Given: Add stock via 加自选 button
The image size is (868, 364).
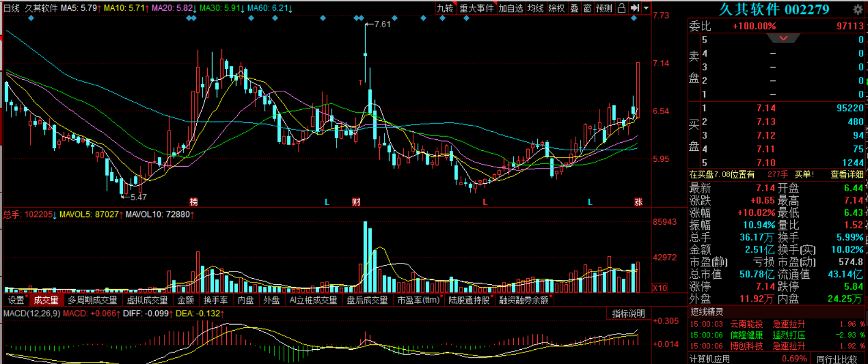Looking at the screenshot, I should pyautogui.click(x=511, y=8).
